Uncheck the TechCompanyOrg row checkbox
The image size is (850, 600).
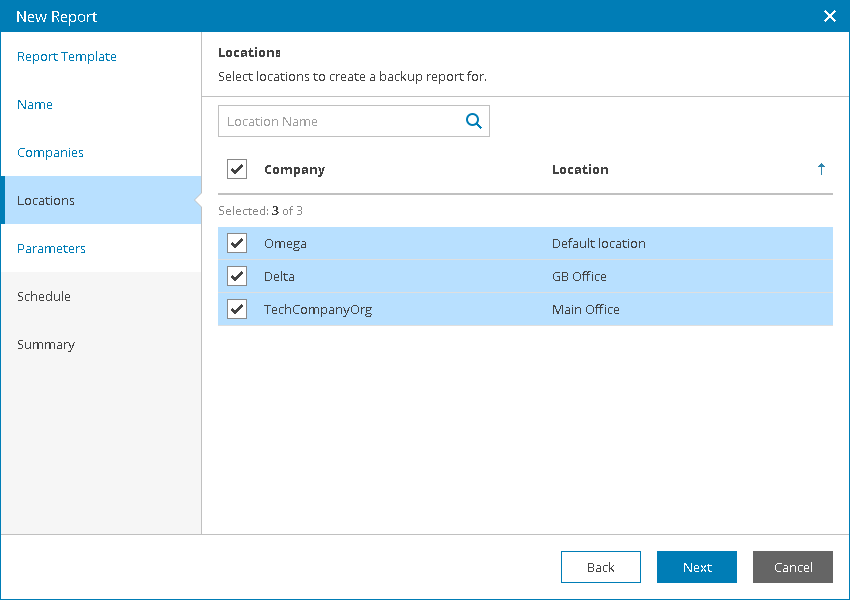[237, 309]
